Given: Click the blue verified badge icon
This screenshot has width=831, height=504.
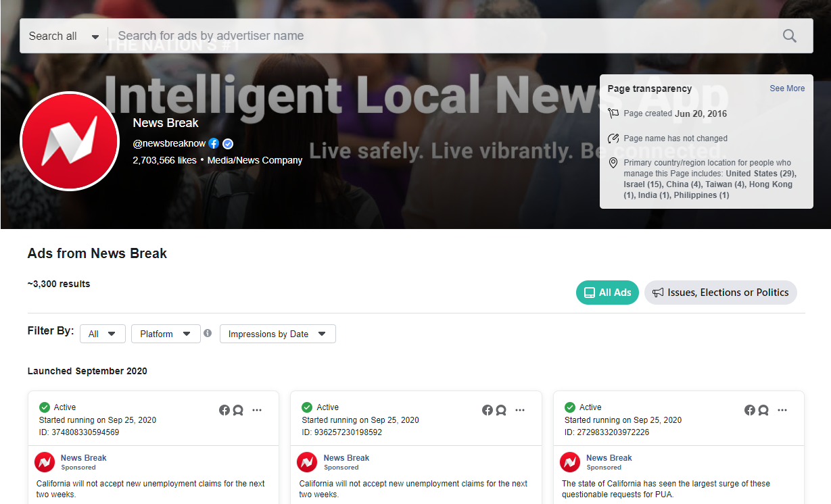Looking at the screenshot, I should coord(228,143).
